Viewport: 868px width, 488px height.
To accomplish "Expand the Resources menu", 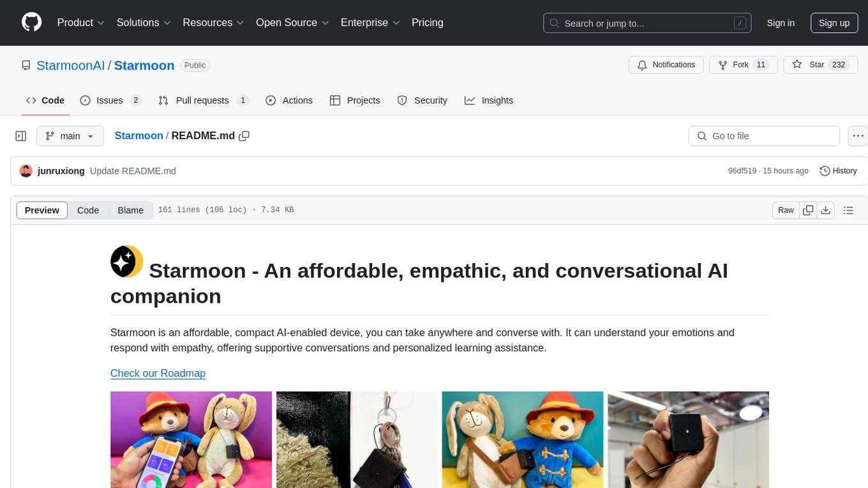I will coord(213,22).
